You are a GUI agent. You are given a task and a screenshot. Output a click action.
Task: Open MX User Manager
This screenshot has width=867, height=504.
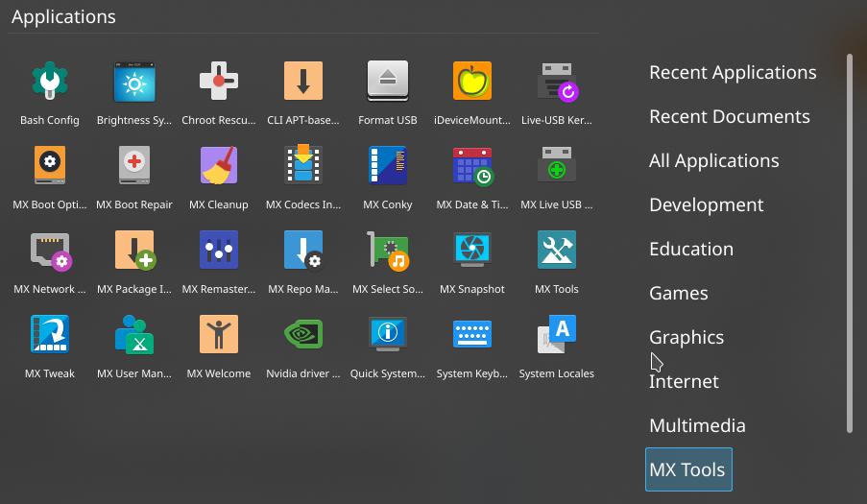[x=134, y=334]
